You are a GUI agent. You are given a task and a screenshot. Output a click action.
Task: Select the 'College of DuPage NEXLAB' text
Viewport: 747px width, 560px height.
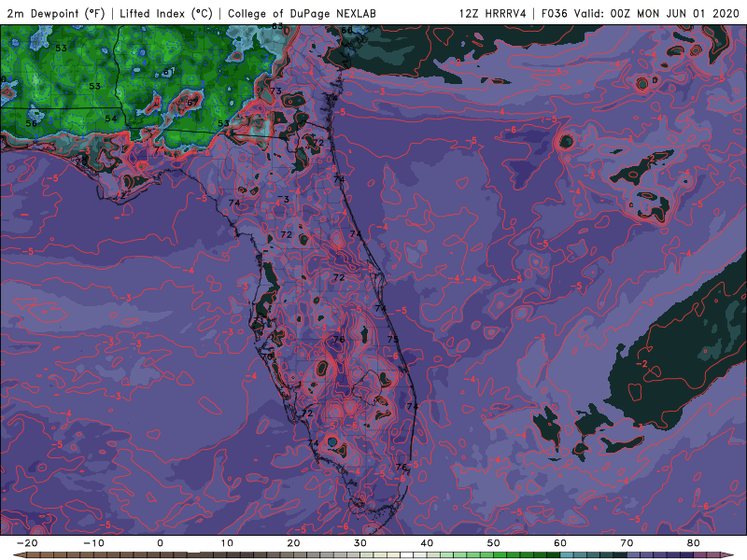(302, 13)
